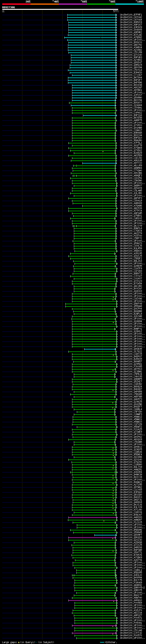Click the UniRef100_Q9SE47 label

tap(131, 63)
